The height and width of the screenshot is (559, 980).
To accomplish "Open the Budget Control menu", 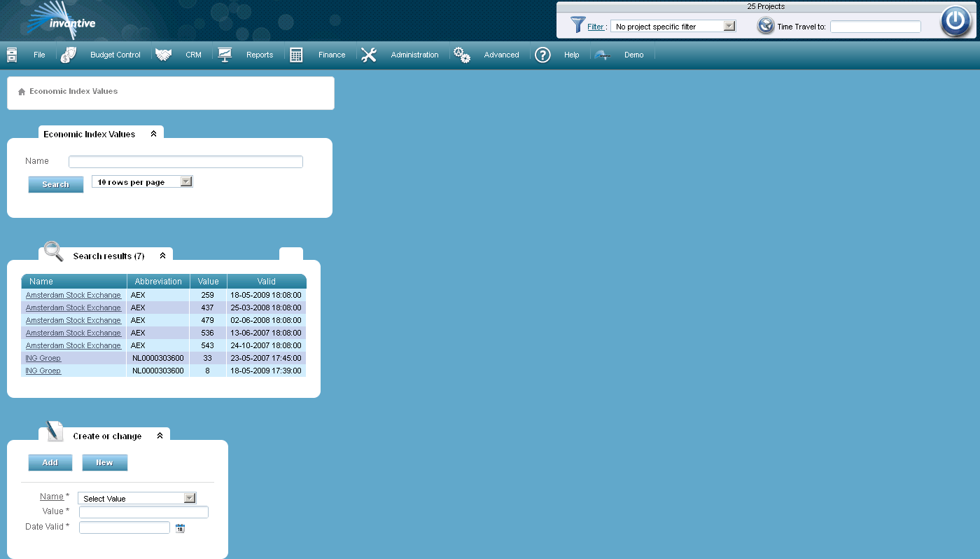I will coord(115,55).
